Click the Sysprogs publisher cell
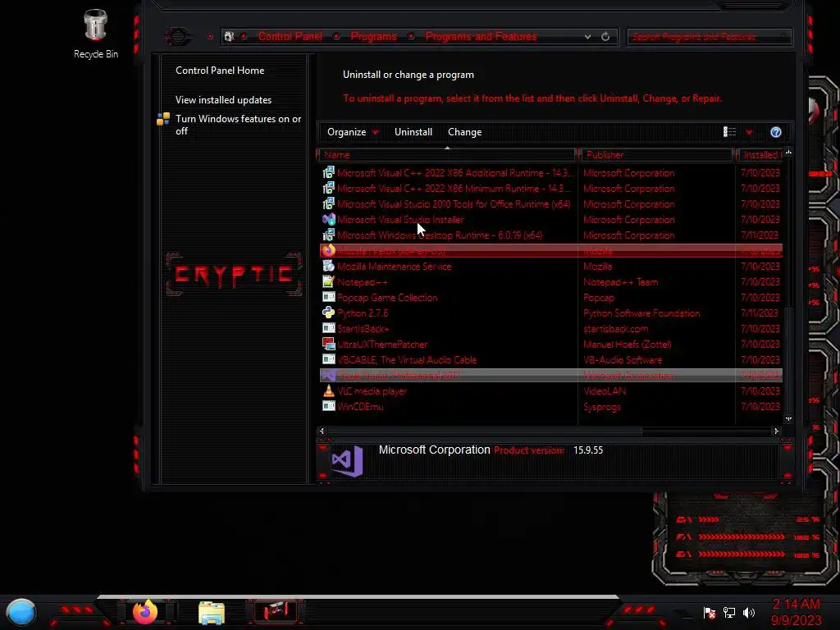 pyautogui.click(x=601, y=407)
